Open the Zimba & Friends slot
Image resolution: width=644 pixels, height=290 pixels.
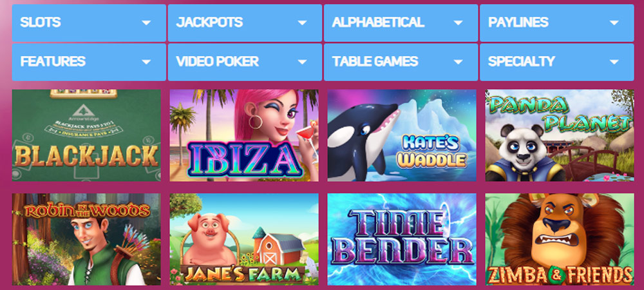coord(560,240)
